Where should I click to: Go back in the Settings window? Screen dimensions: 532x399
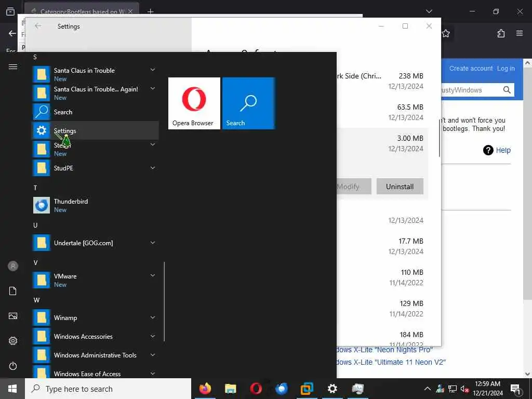coord(38,26)
